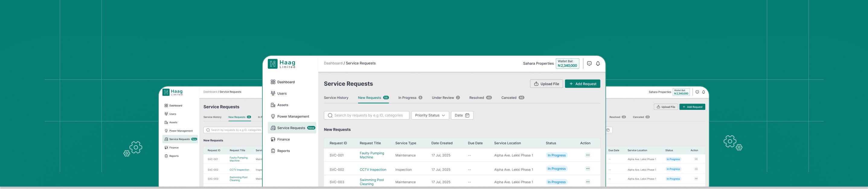Open Power Management in left window sidebar
868x189 pixels.
[179, 131]
